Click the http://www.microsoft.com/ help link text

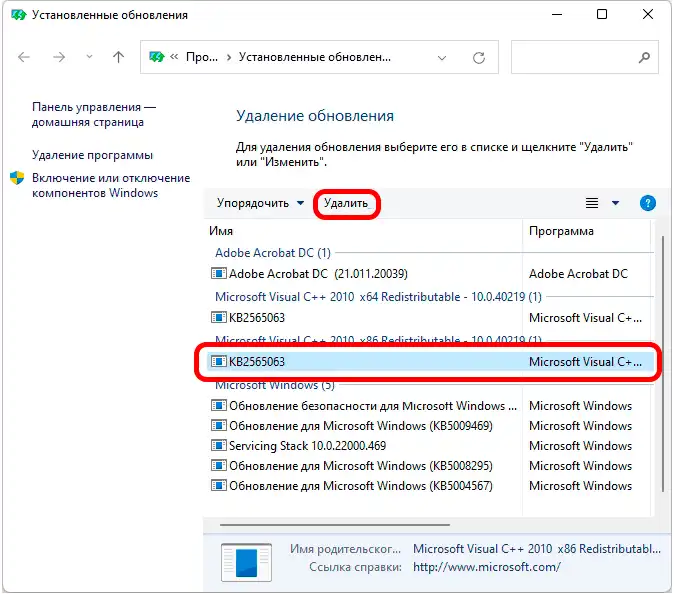(487, 567)
